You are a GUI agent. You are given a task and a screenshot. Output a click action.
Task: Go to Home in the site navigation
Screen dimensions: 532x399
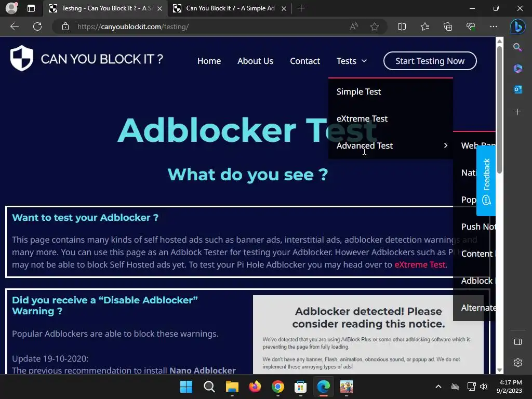(x=209, y=61)
